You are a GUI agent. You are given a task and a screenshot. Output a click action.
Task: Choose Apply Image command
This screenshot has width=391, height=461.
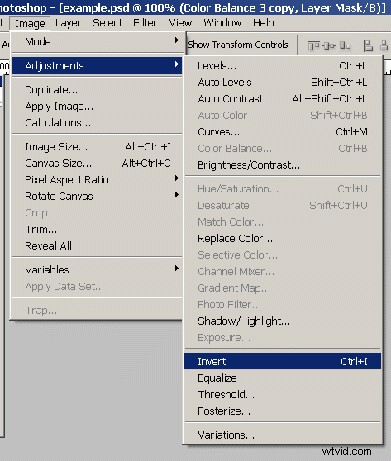tap(97, 106)
